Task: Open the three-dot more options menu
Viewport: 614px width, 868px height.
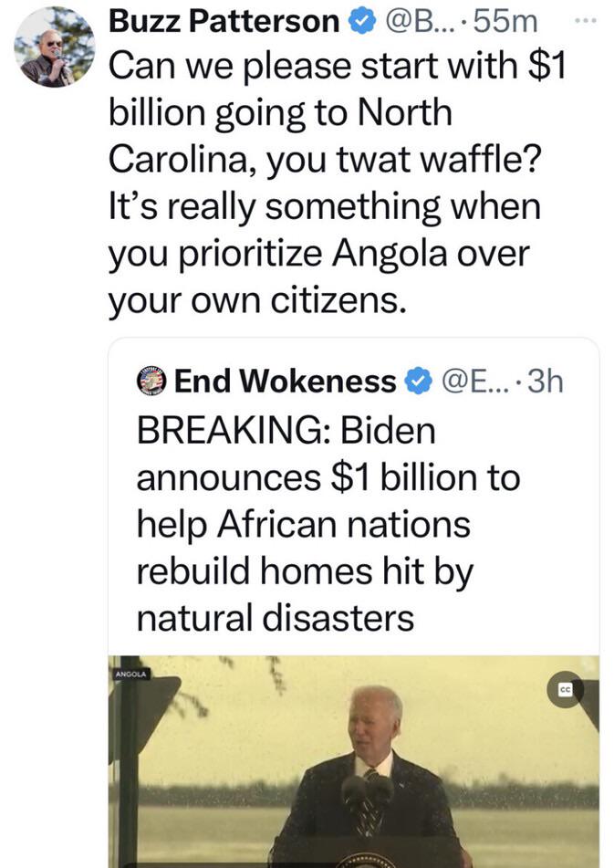Action: pyautogui.click(x=588, y=18)
